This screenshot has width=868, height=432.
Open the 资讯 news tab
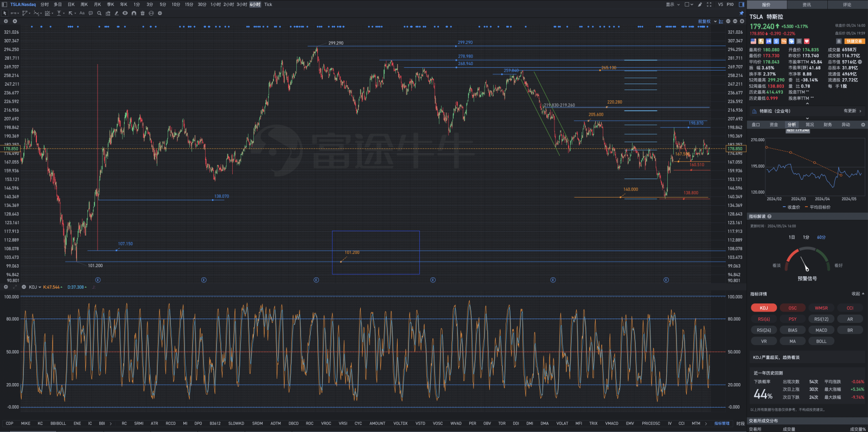807,4
